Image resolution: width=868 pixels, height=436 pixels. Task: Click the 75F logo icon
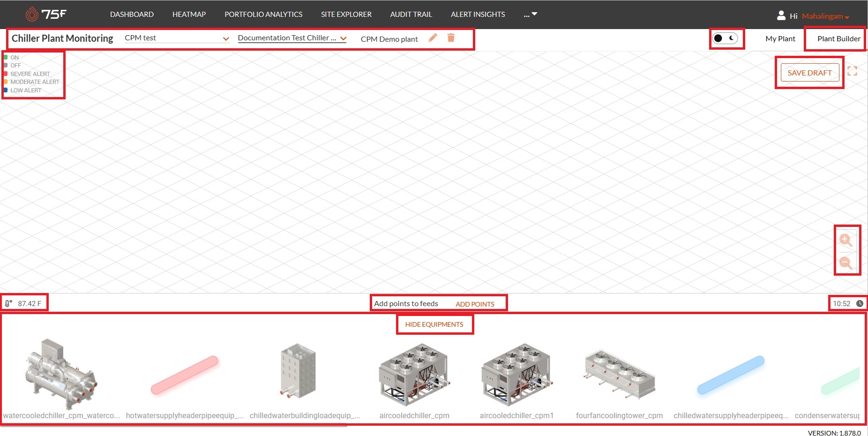click(x=31, y=13)
